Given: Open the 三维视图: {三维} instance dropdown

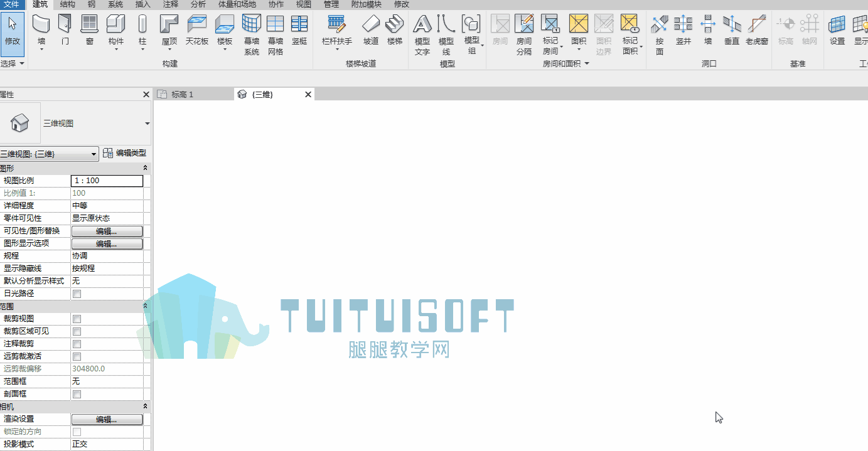Looking at the screenshot, I should coord(49,153).
